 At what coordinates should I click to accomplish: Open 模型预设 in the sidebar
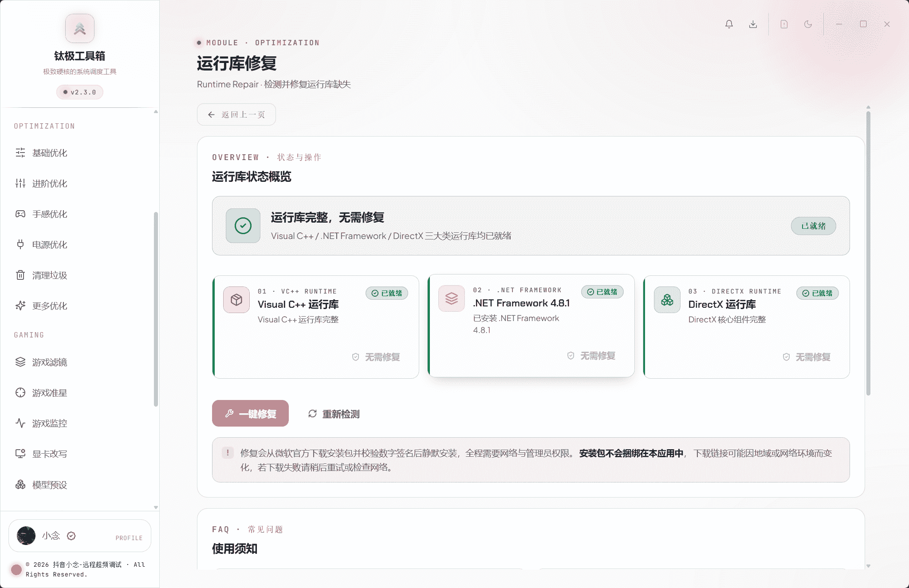80,485
